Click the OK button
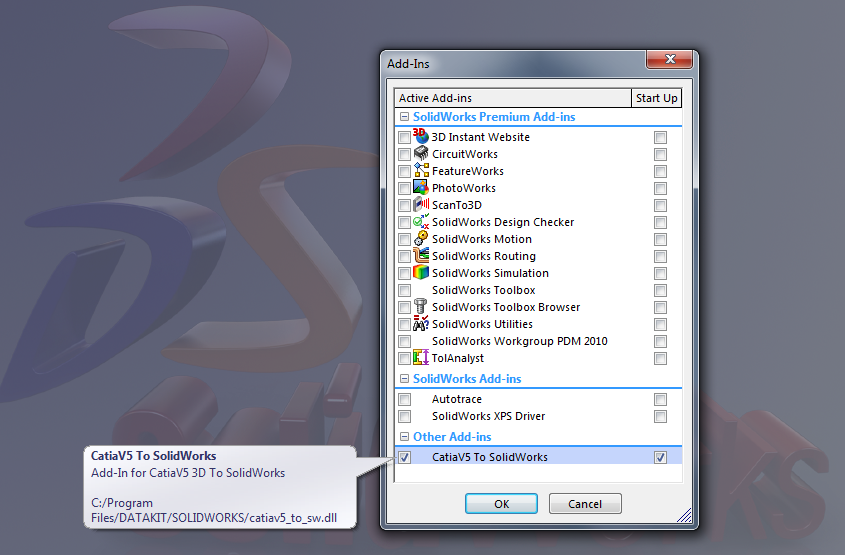Screen dimensions: 845x555 point(501,504)
